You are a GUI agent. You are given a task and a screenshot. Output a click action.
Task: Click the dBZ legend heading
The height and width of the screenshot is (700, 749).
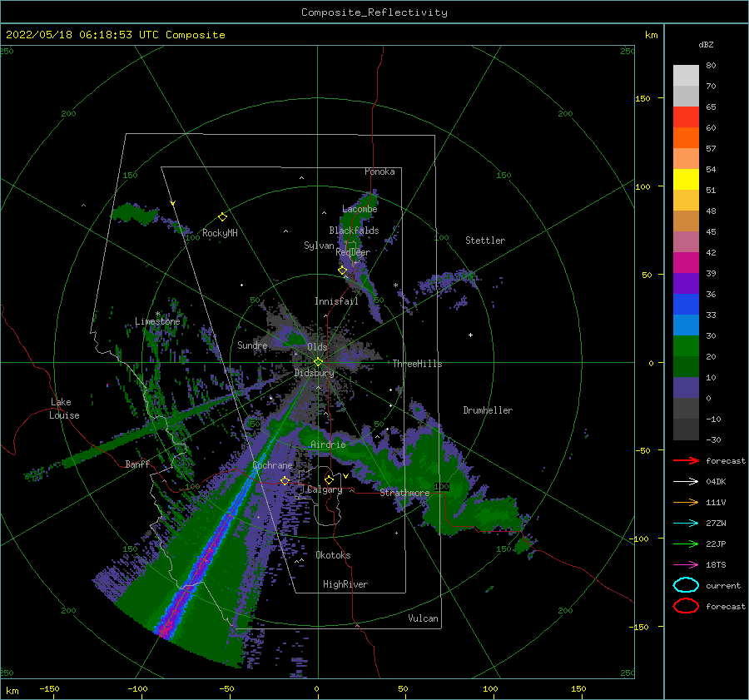pyautogui.click(x=706, y=44)
